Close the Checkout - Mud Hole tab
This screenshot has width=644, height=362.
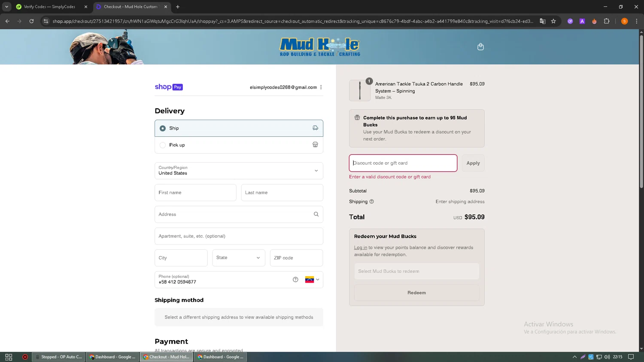click(x=166, y=7)
